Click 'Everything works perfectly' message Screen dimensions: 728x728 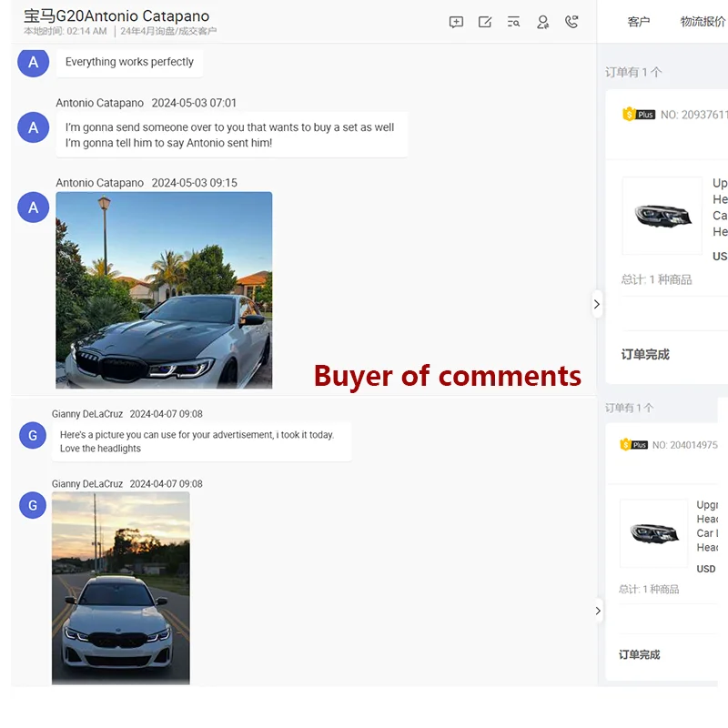129,62
